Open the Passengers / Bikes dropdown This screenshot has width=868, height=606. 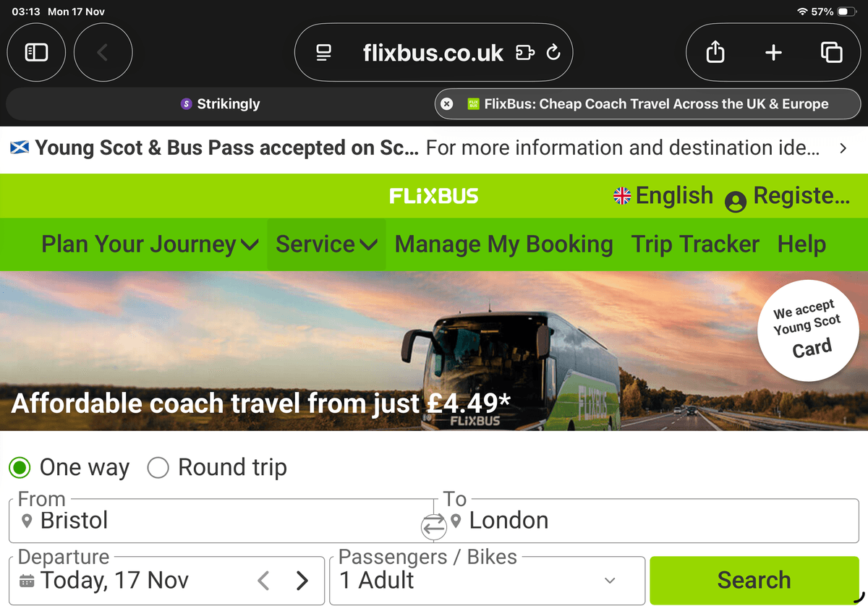click(x=487, y=580)
